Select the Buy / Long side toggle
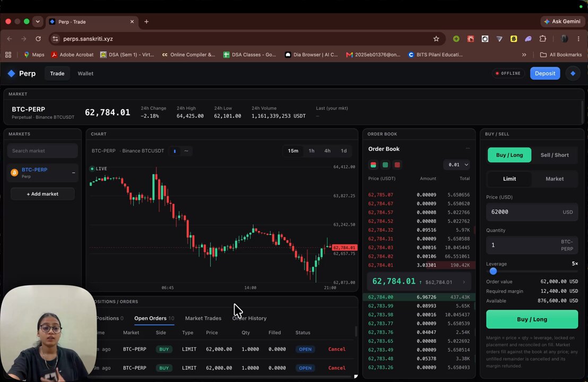 [x=509, y=155]
